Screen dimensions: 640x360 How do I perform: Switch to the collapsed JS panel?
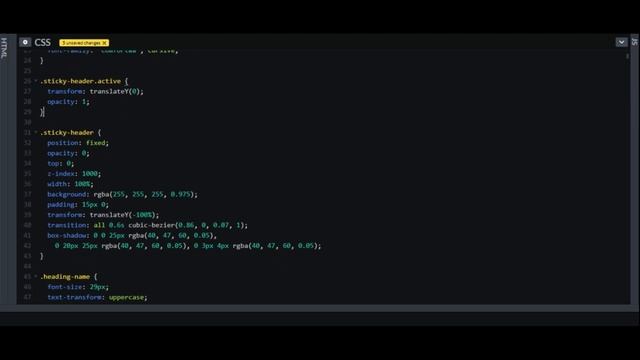[634, 42]
